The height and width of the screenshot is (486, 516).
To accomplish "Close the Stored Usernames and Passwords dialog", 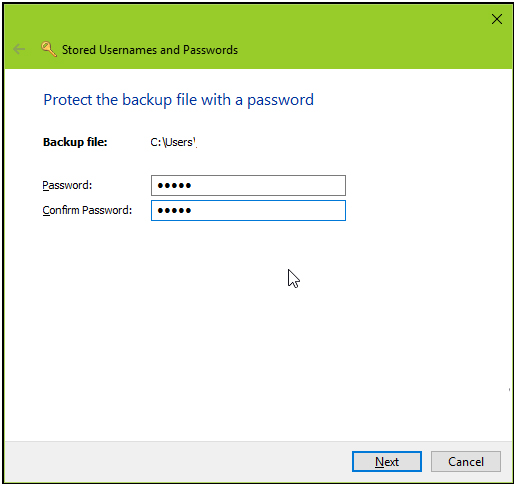I will [497, 19].
